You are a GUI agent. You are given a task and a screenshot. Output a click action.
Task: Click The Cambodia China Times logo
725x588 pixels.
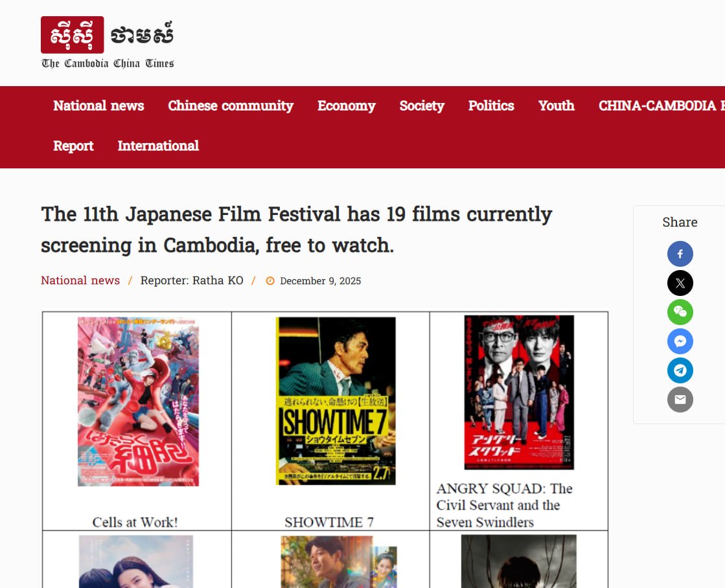tap(108, 43)
